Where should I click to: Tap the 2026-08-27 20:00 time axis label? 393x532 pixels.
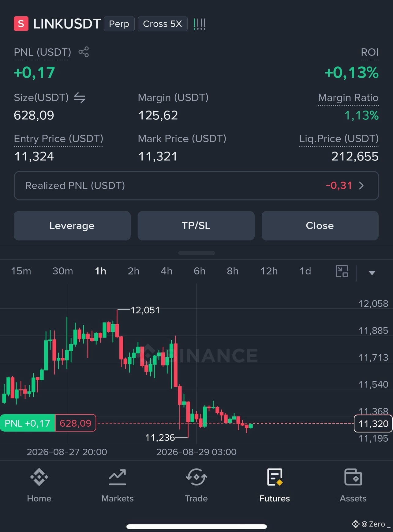point(67,452)
